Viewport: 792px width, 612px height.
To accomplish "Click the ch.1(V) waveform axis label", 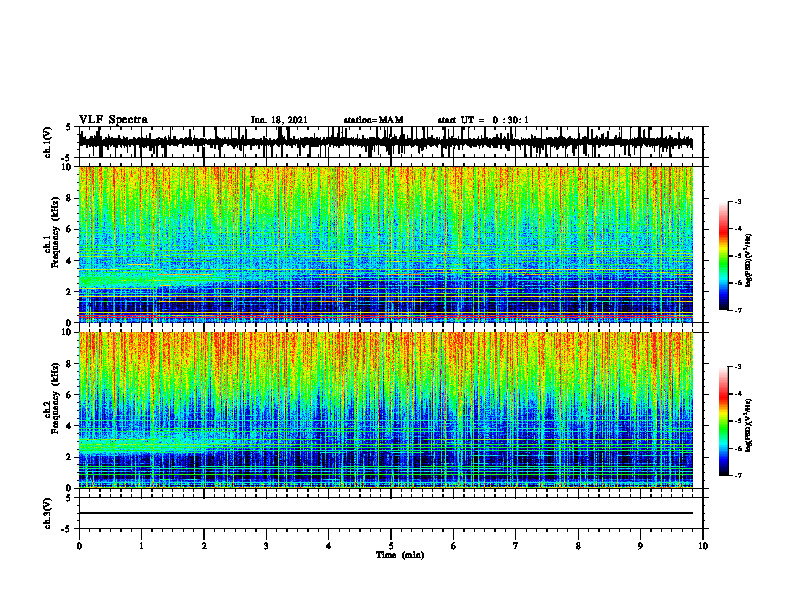I will point(48,142).
